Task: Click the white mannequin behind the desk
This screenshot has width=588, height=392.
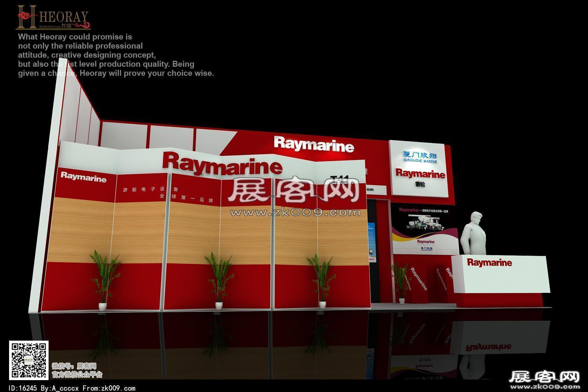Action: tap(474, 233)
